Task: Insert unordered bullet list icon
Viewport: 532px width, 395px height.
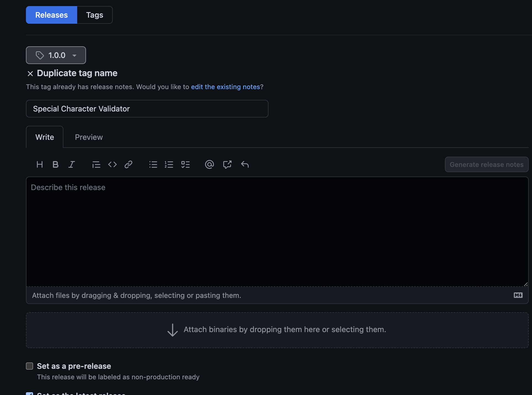Action: [153, 165]
